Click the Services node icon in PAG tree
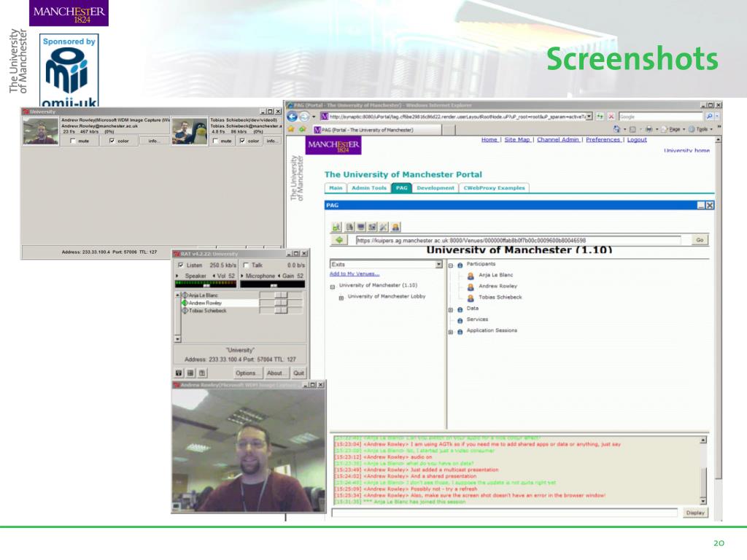747x560 pixels. pyautogui.click(x=460, y=321)
